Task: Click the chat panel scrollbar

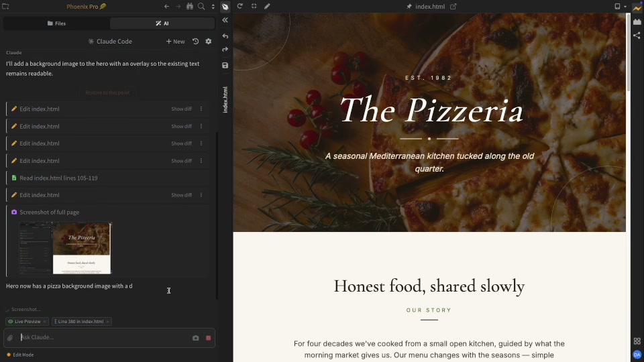Action: tap(217, 215)
